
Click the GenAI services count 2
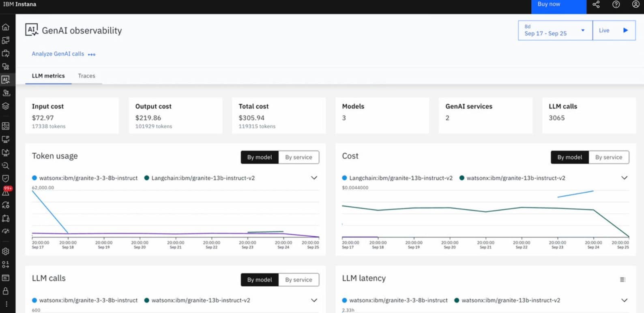tap(447, 118)
